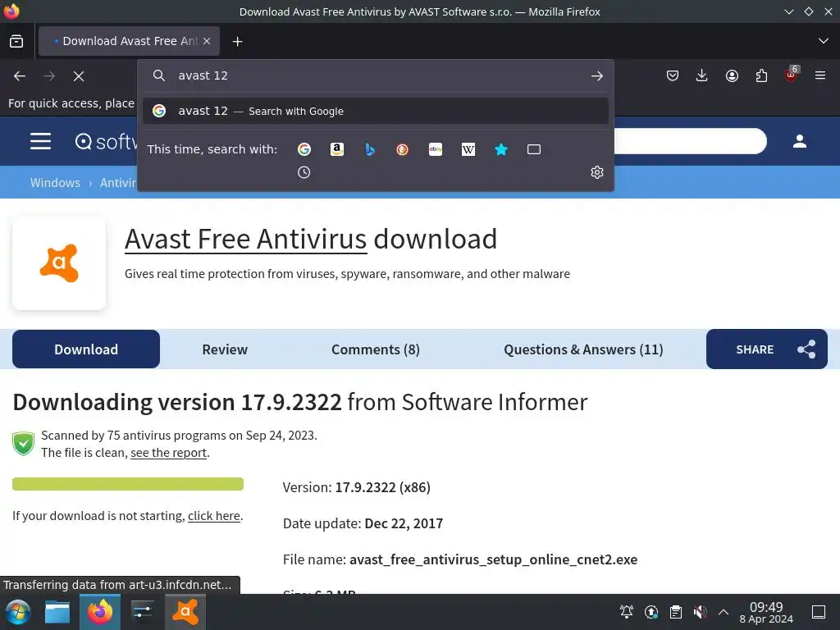This screenshot has width=840, height=630.
Task: Click the Software Informer logo
Action: click(x=106, y=141)
